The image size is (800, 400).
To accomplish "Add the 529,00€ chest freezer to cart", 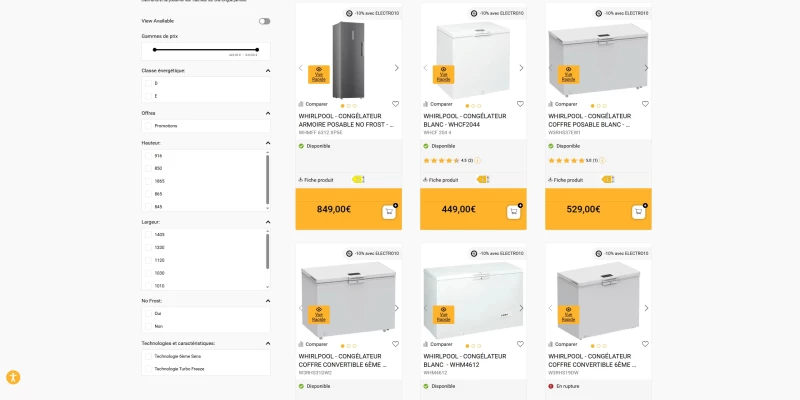I will [x=639, y=212].
